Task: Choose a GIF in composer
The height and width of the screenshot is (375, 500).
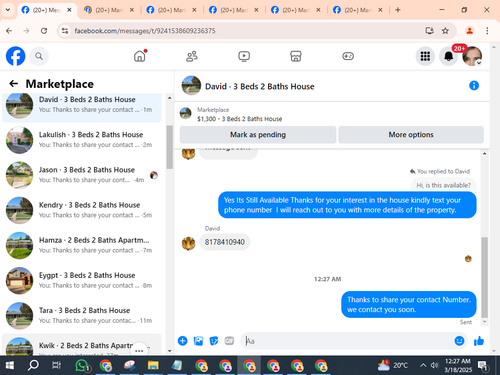Action: (229, 341)
